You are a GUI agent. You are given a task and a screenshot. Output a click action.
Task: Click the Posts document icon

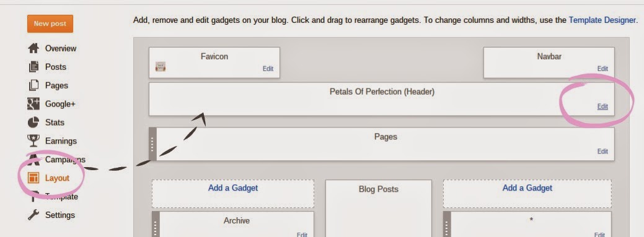coord(33,67)
